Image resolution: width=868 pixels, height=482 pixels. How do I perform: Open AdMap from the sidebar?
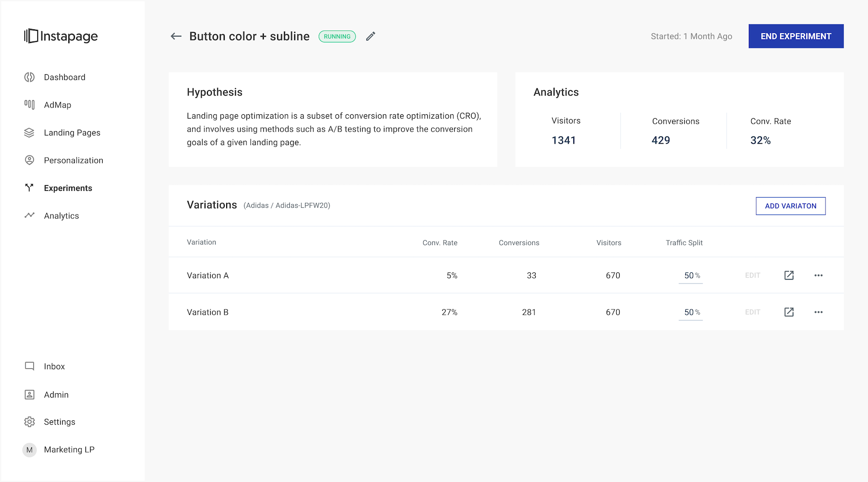[57, 105]
